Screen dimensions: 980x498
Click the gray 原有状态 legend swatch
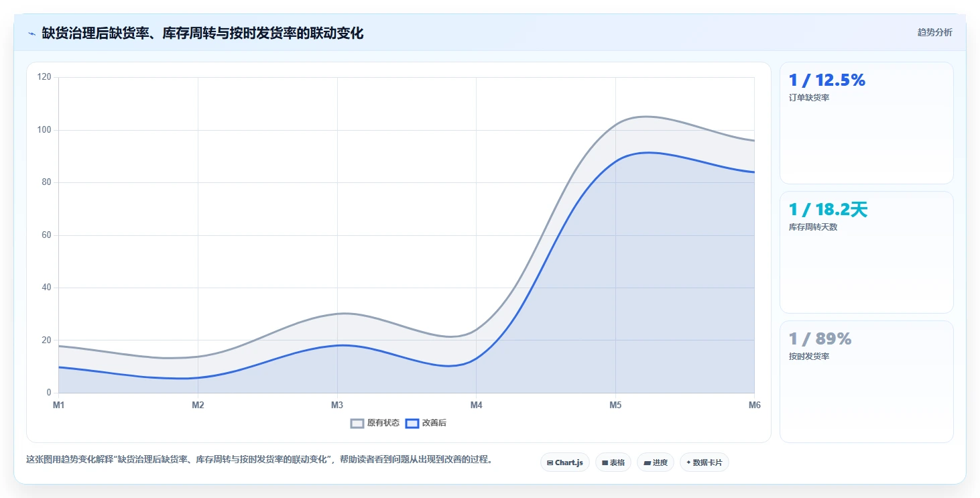coord(357,423)
